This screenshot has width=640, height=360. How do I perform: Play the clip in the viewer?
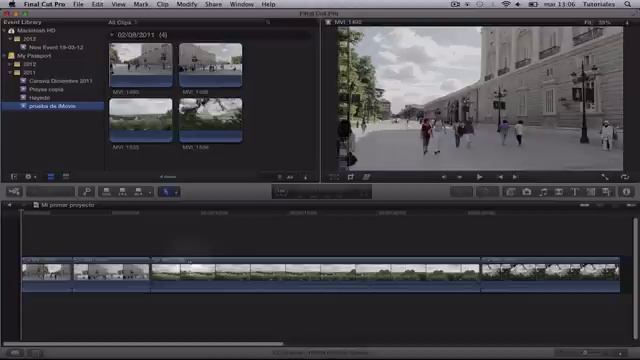tap(480, 177)
